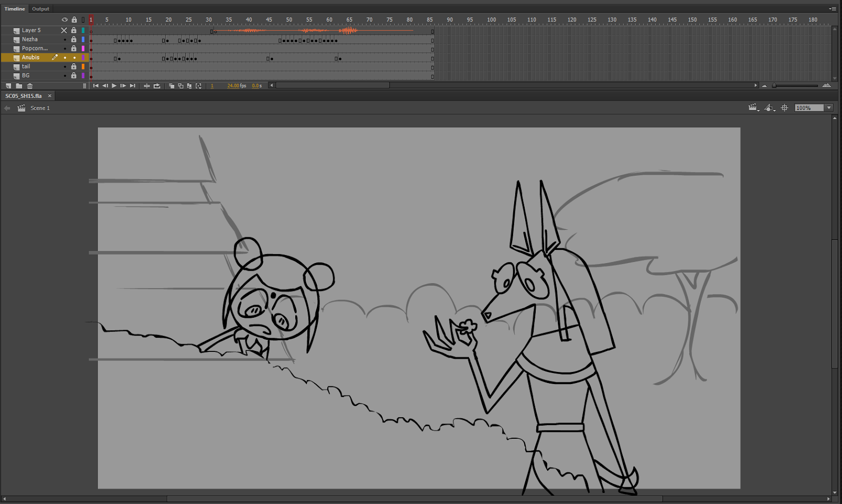Screen dimensions: 842x504
Task: Unlock the BG layer
Action: [x=74, y=76]
